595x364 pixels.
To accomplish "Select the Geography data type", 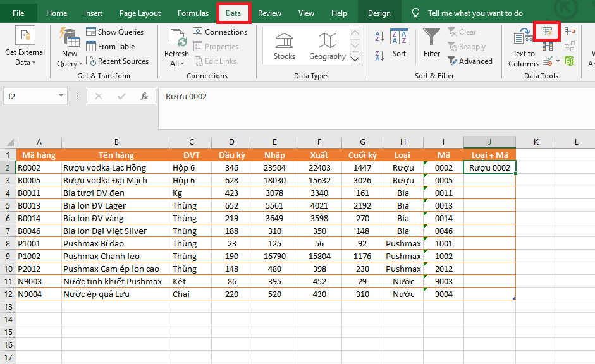I will click(327, 47).
